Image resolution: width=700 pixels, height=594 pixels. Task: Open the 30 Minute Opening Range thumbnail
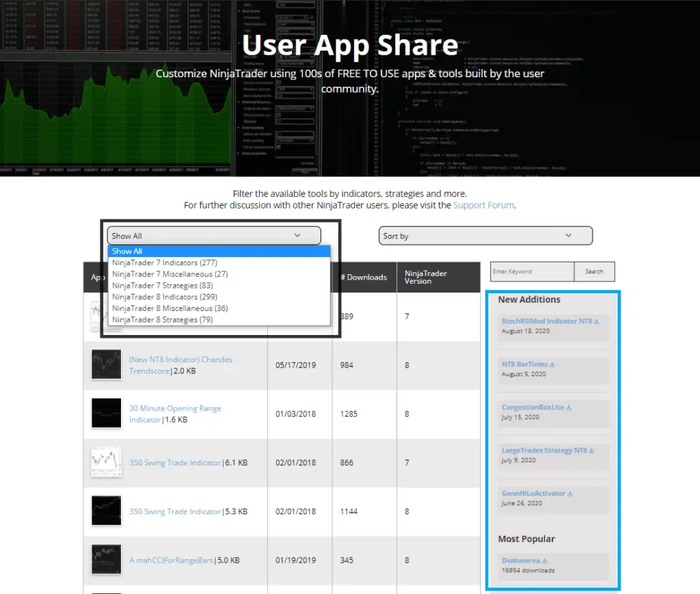tap(106, 414)
